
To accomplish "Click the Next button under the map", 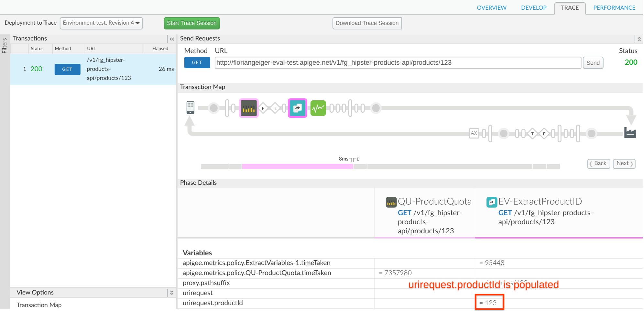I will [x=624, y=163].
